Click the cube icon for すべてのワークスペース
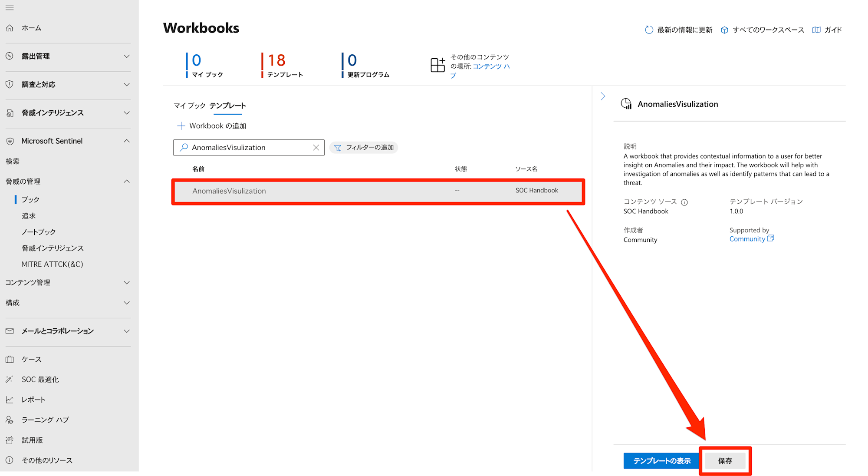Viewport: 868px width, 476px height. pyautogui.click(x=724, y=30)
